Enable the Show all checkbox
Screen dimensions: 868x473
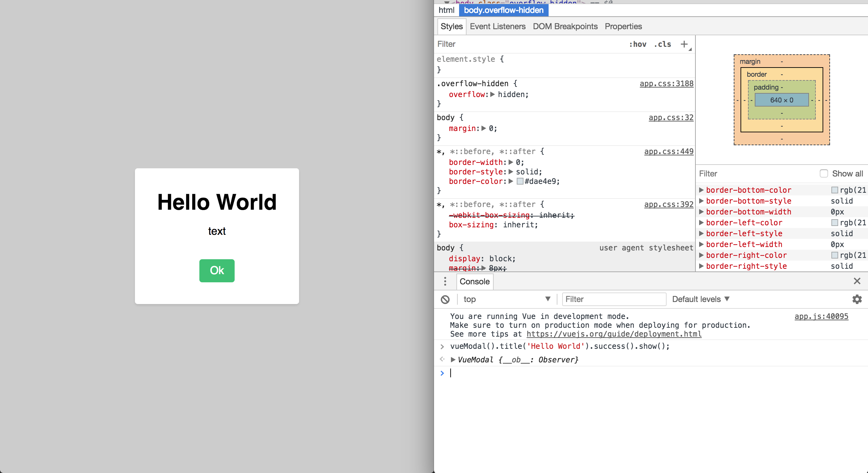pyautogui.click(x=824, y=173)
